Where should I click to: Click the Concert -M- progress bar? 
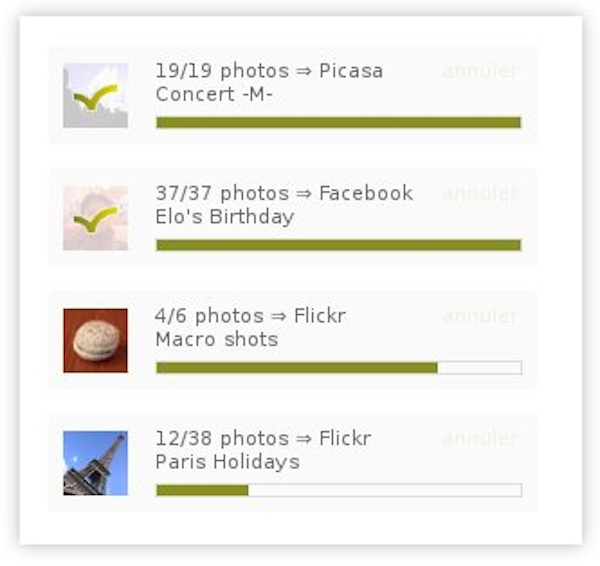click(338, 123)
